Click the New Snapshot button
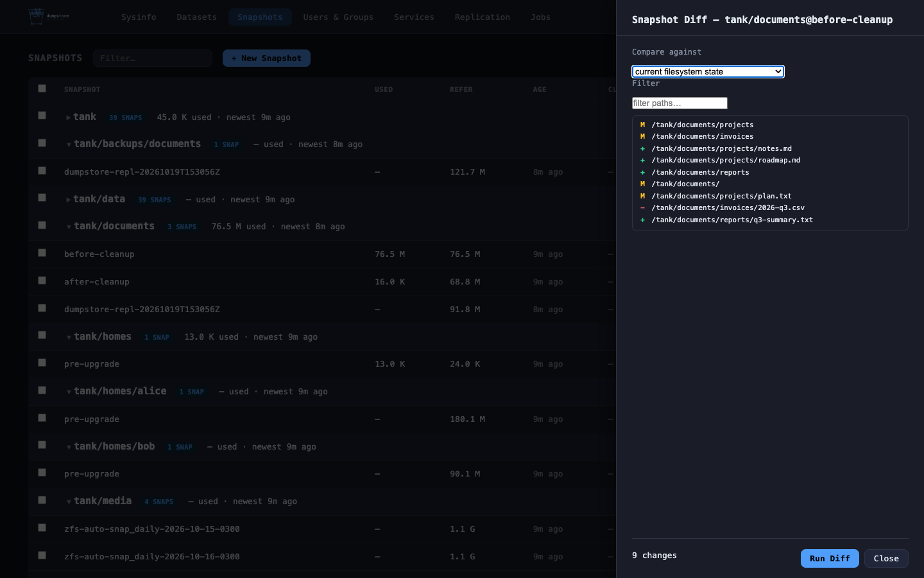924x578 pixels. [266, 58]
